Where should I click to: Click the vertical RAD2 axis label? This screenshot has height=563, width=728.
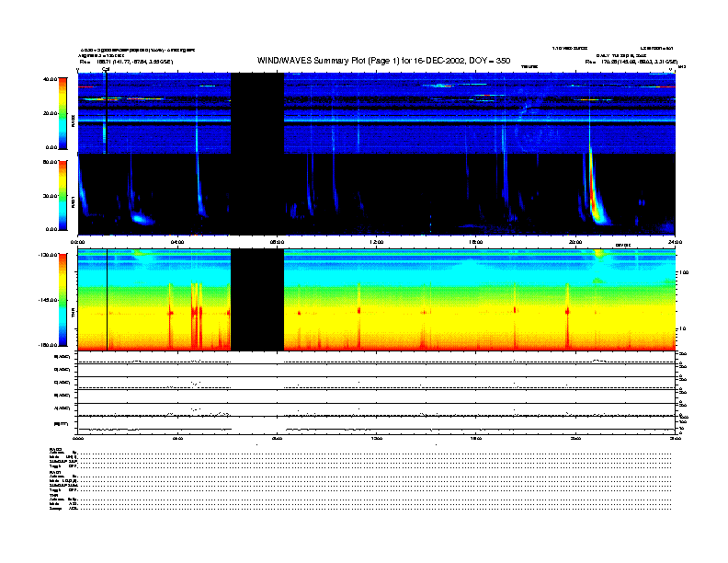[x=73, y=121]
